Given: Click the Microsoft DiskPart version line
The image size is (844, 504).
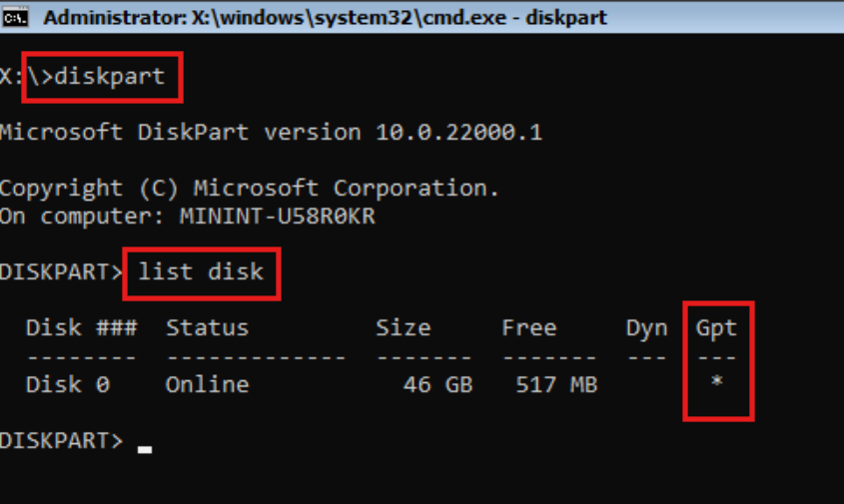Looking at the screenshot, I should pos(271,132).
